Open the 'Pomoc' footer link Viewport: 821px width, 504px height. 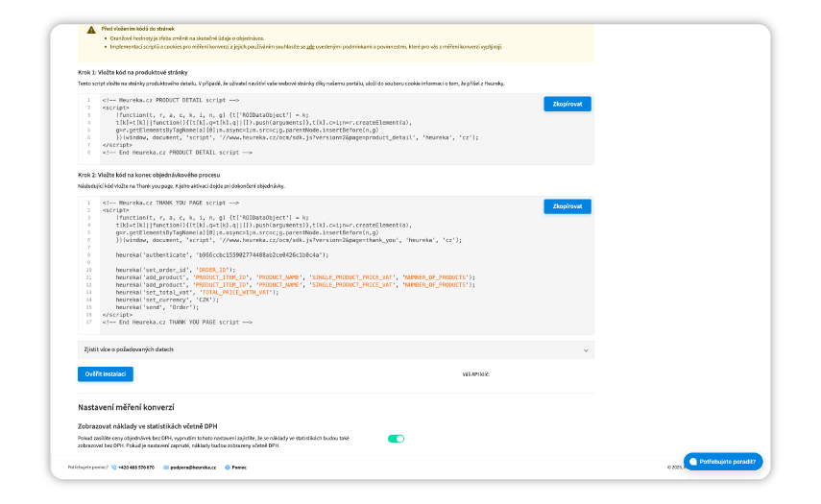click(239, 468)
